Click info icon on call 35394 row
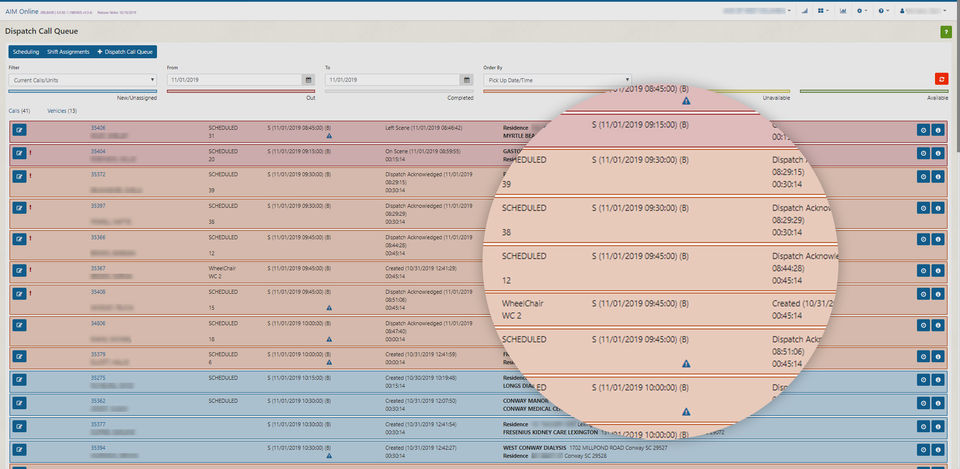 click(x=938, y=449)
